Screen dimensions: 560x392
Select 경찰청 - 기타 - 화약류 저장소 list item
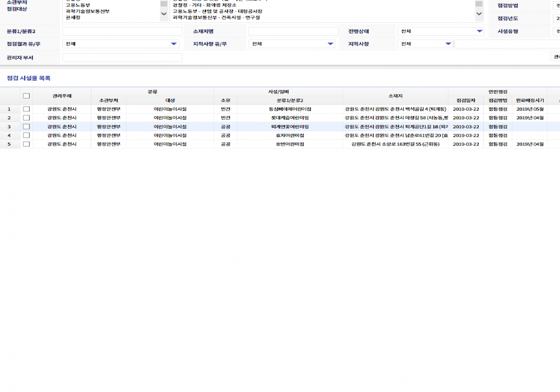[x=204, y=6]
